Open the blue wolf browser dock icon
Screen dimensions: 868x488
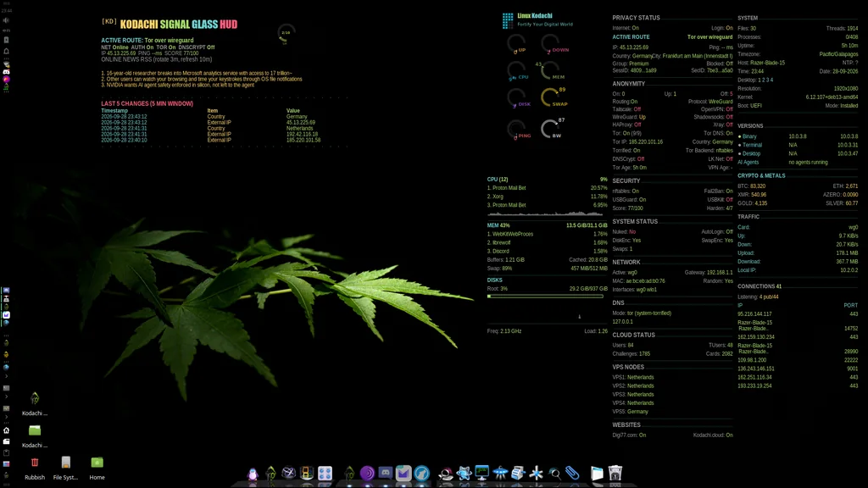(422, 473)
